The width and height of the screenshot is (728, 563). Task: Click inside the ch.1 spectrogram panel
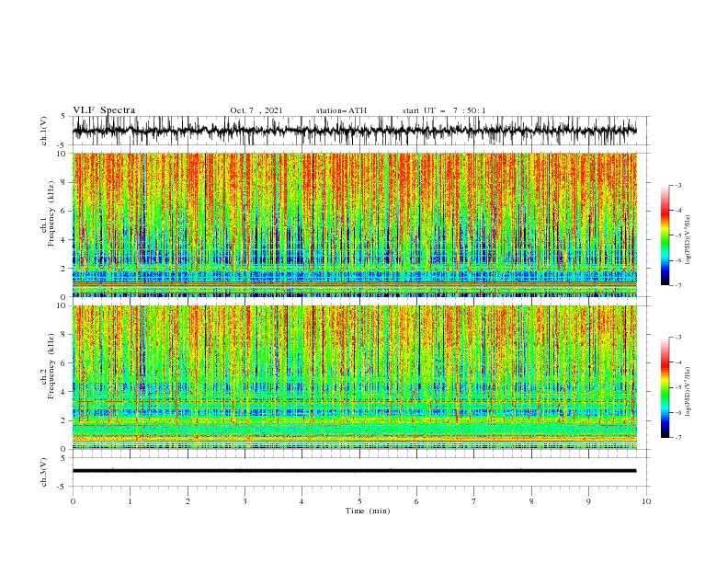[355, 224]
